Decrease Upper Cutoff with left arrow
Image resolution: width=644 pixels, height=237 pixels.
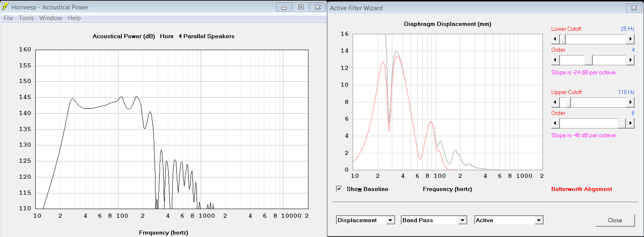[x=555, y=102]
